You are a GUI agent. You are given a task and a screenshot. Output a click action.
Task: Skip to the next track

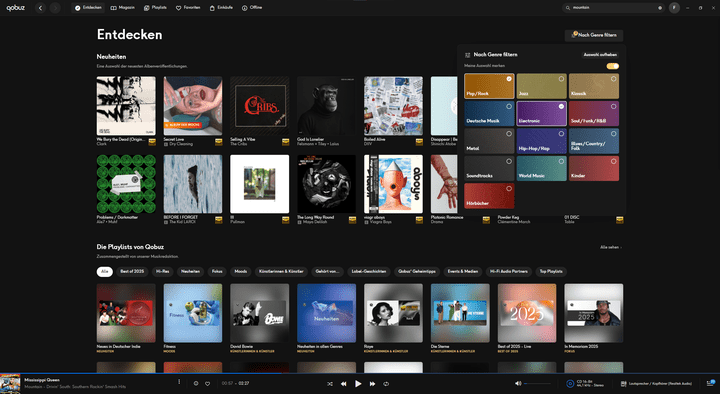tap(372, 383)
